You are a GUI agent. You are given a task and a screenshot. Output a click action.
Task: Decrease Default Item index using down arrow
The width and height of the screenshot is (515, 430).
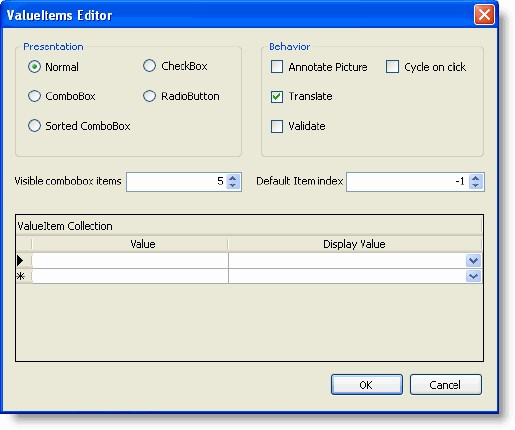[x=476, y=186]
